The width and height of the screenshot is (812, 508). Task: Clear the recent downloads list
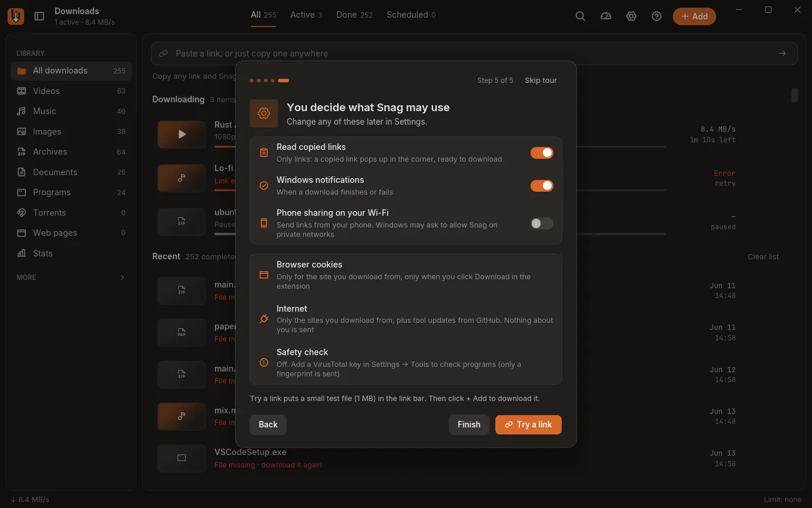coord(763,257)
